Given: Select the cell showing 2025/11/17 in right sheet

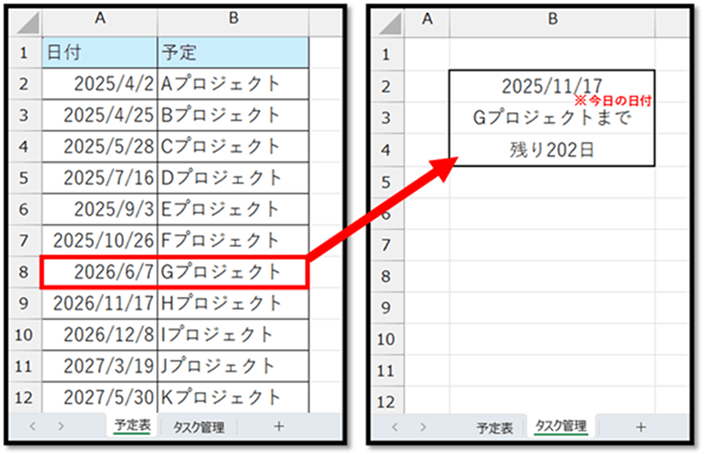Looking at the screenshot, I should coord(552,85).
